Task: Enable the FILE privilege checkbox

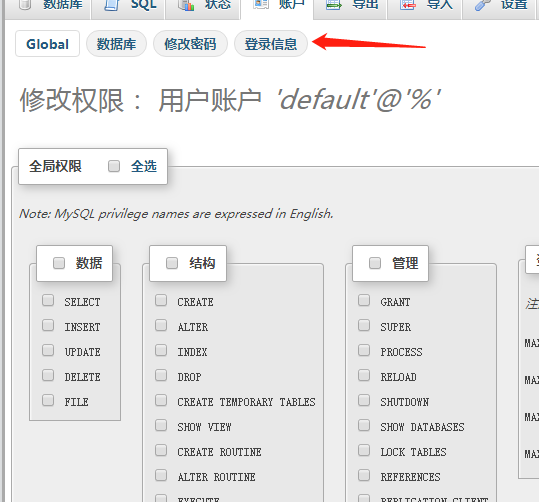Action: click(48, 400)
